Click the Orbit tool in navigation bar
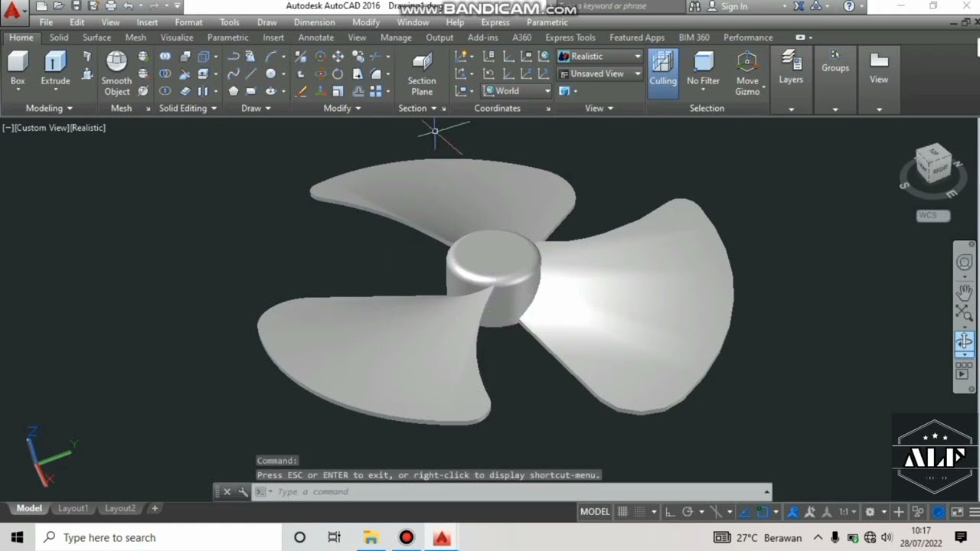980x551 pixels. point(964,341)
